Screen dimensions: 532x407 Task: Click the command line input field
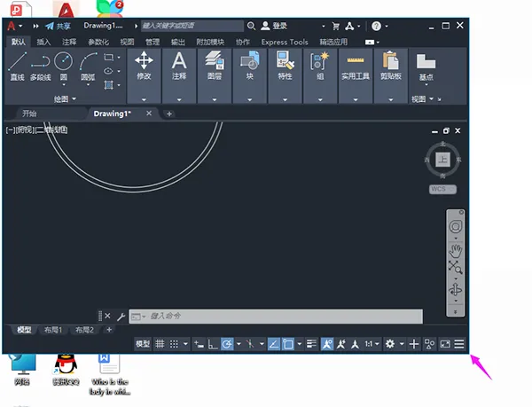[x=276, y=317]
